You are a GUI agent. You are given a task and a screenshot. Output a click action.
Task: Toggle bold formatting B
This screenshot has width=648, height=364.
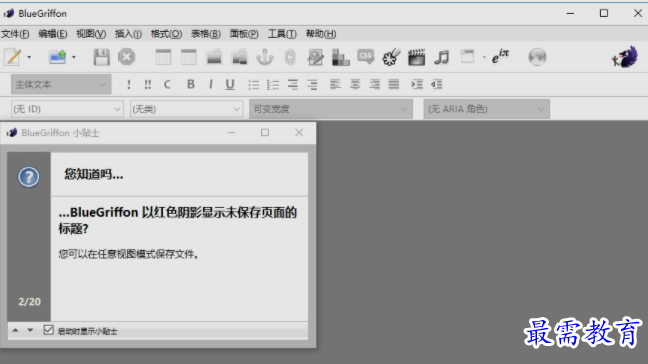tap(191, 84)
